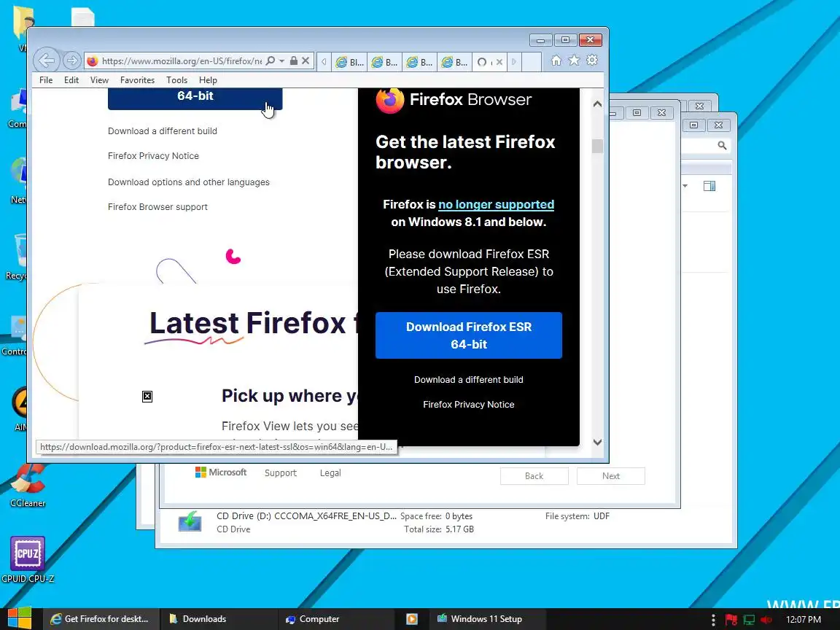Open the File menu

click(x=46, y=79)
